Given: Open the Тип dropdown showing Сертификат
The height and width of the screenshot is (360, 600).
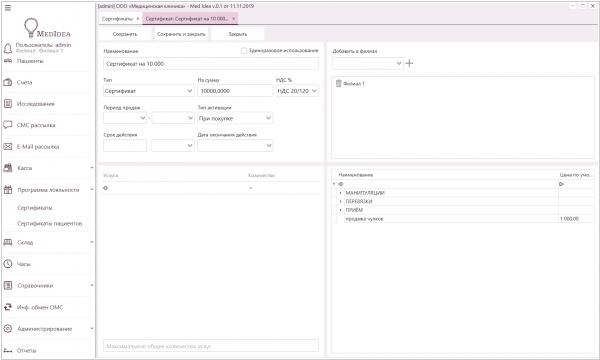Looking at the screenshot, I should point(148,91).
